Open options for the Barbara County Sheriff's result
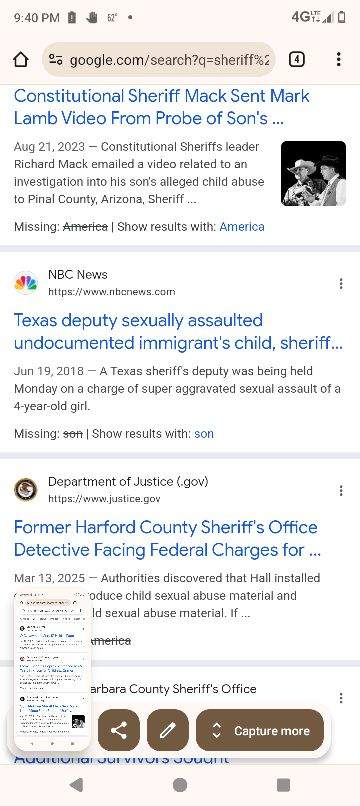Image resolution: width=360 pixels, height=806 pixels. pos(340,698)
